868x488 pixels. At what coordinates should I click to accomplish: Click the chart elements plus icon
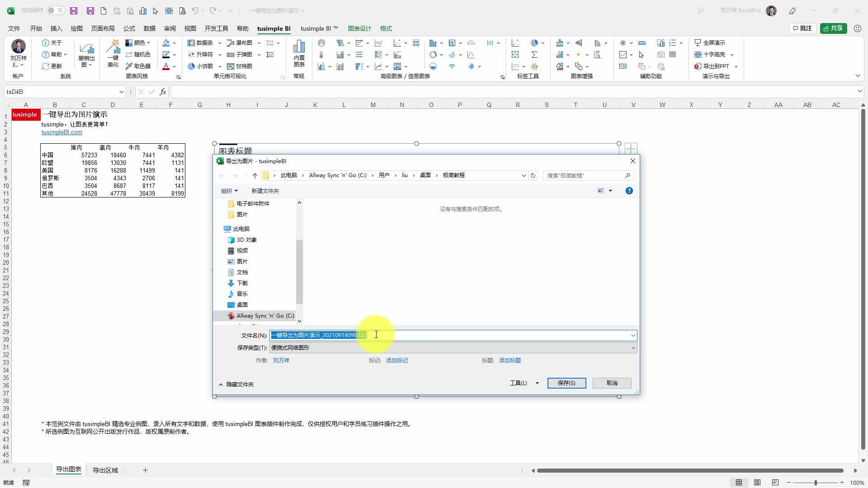(631, 149)
